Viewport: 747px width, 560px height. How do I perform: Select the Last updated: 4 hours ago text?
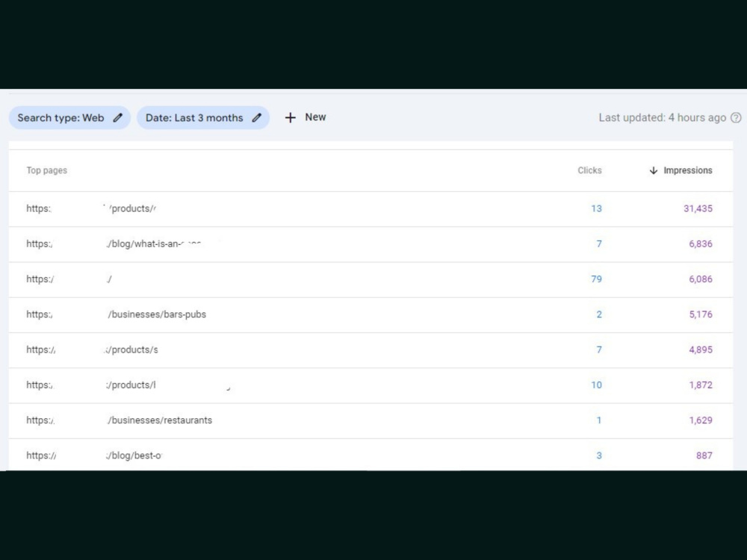[662, 118]
